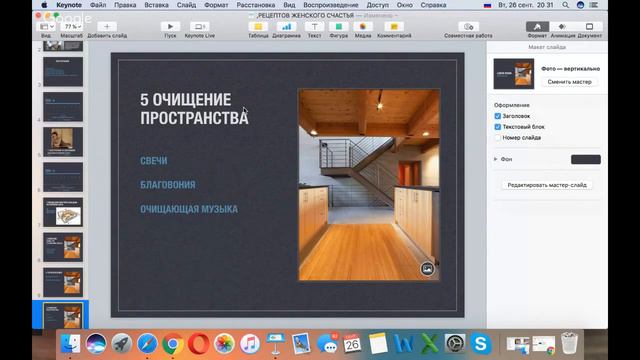Open the Расстановка menu
The height and width of the screenshot is (360, 640).
click(256, 5)
